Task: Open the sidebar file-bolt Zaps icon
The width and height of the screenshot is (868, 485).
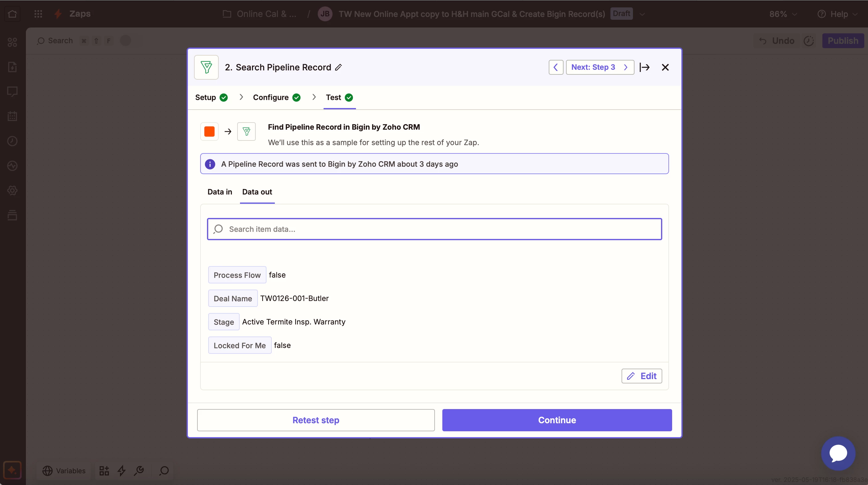Action: (12, 67)
